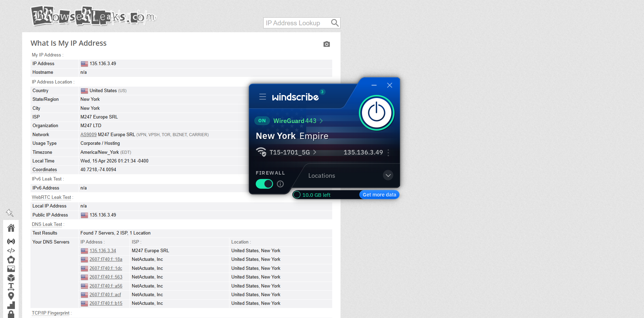Viewport: 644px width, 318px height.
Task: Toggle the Windscribe Firewall switch
Action: point(264,184)
